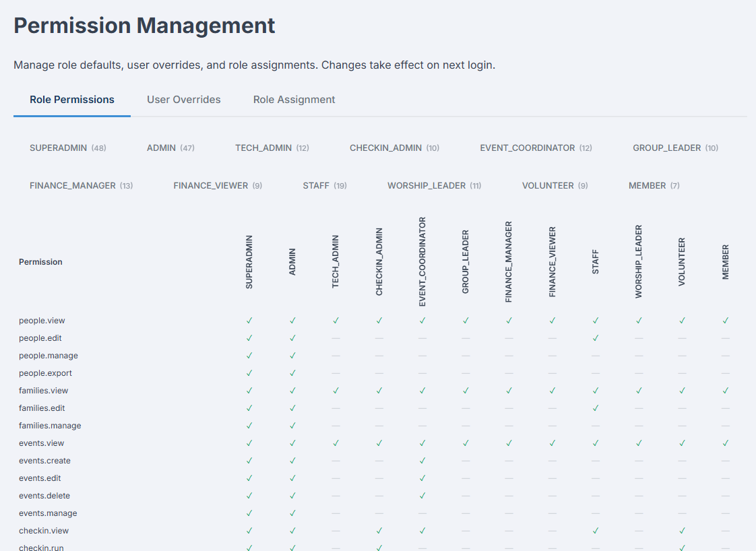Click the Permission column header
The image size is (756, 551).
tap(40, 261)
